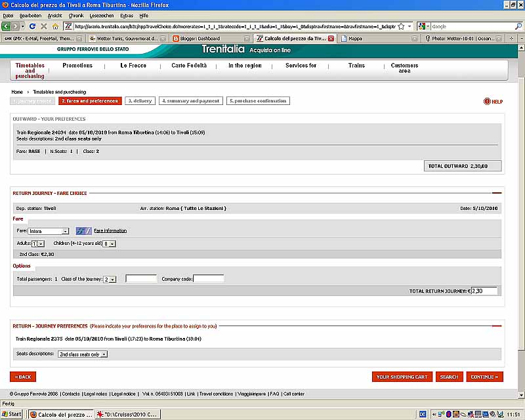The image size is (525, 420).
Task: Open the Chronik menu
Action: coord(76,15)
